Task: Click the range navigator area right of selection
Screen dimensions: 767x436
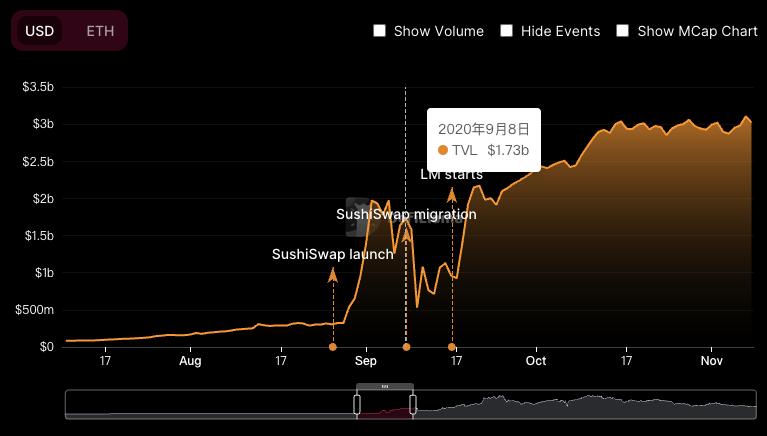Action: [x=580, y=405]
